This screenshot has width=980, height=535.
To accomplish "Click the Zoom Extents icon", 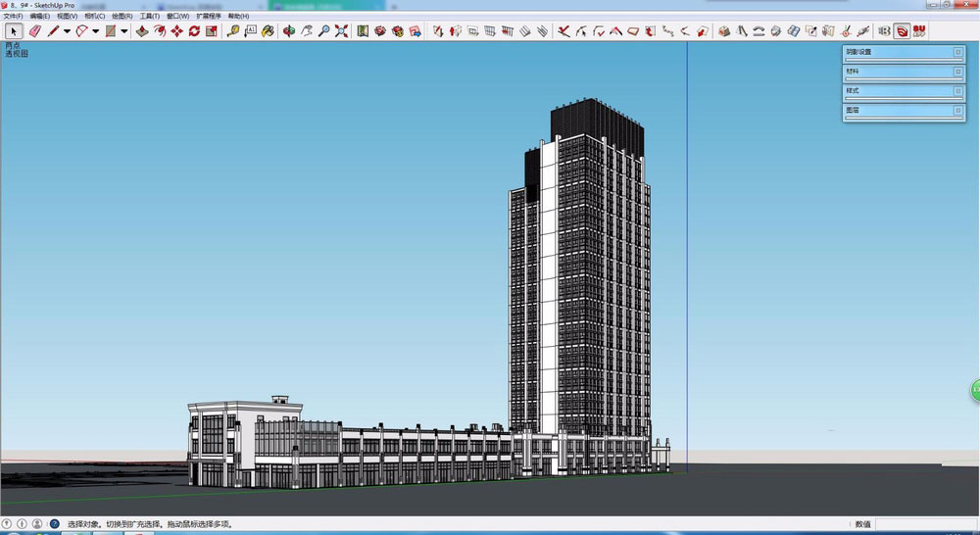I will tap(341, 31).
